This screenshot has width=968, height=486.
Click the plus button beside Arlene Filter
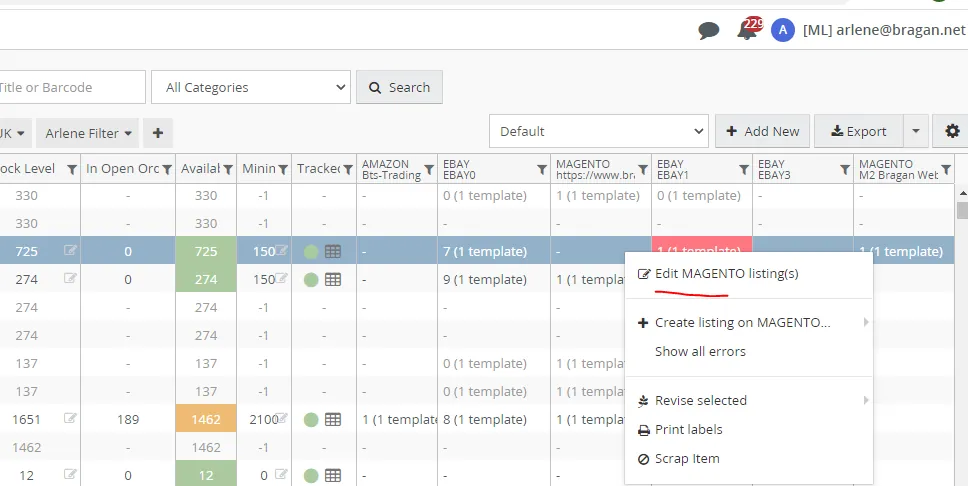157,133
